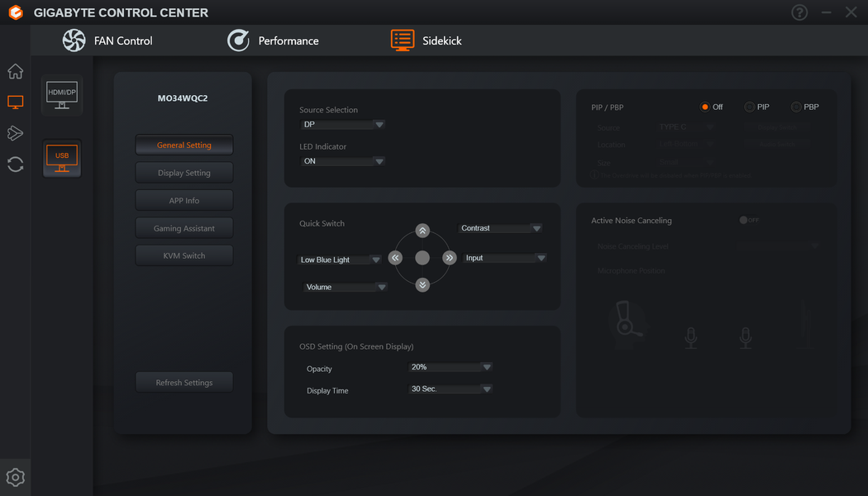Open the PIP Size dropdown

click(686, 162)
